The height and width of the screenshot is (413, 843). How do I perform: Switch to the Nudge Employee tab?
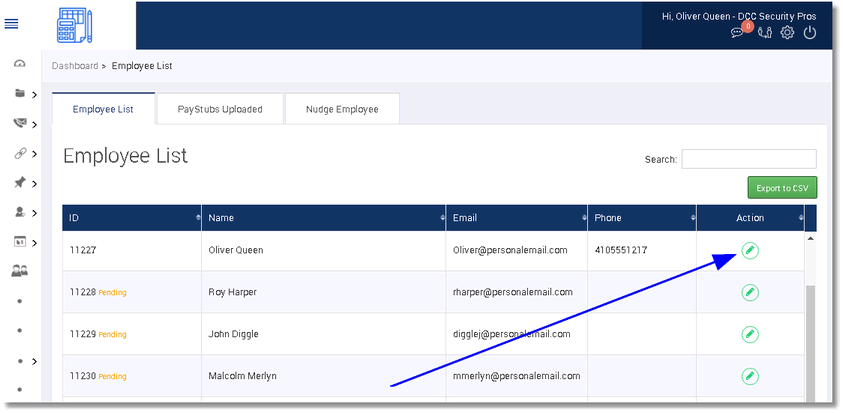click(x=342, y=109)
